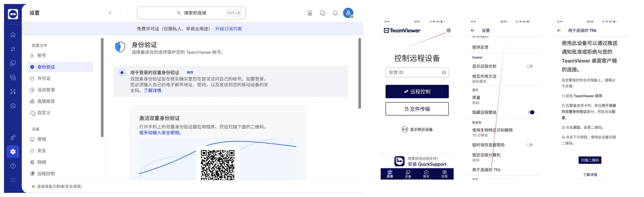The image size is (644, 197).
Task: Open the help question mark sidebar icon
Action: [13, 166]
